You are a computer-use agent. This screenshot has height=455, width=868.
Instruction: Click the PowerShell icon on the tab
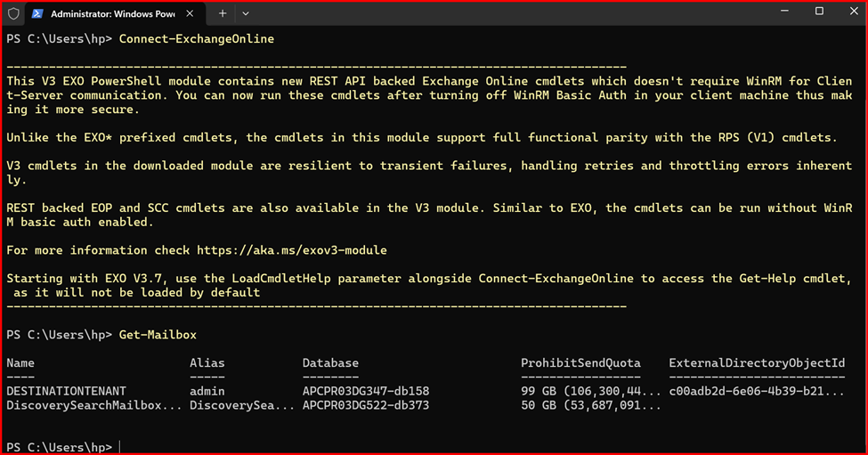coord(37,14)
